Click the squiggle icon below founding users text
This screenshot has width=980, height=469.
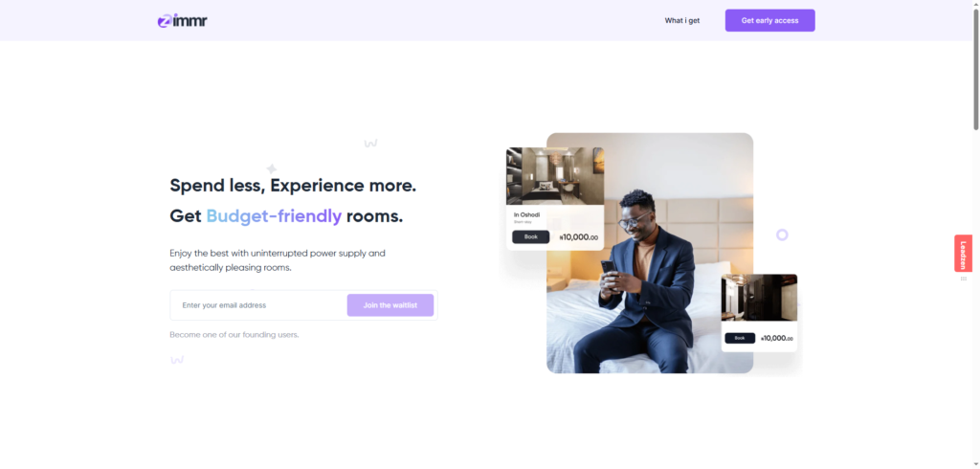coord(177,360)
